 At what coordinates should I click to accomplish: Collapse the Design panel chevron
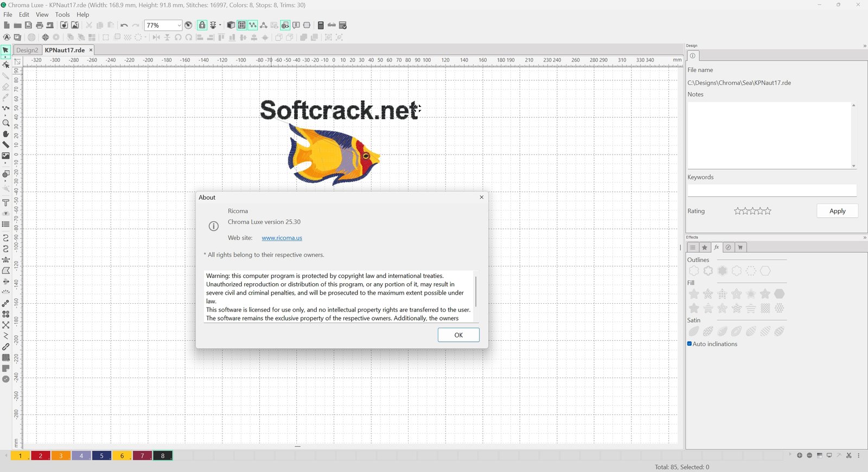coord(865,46)
